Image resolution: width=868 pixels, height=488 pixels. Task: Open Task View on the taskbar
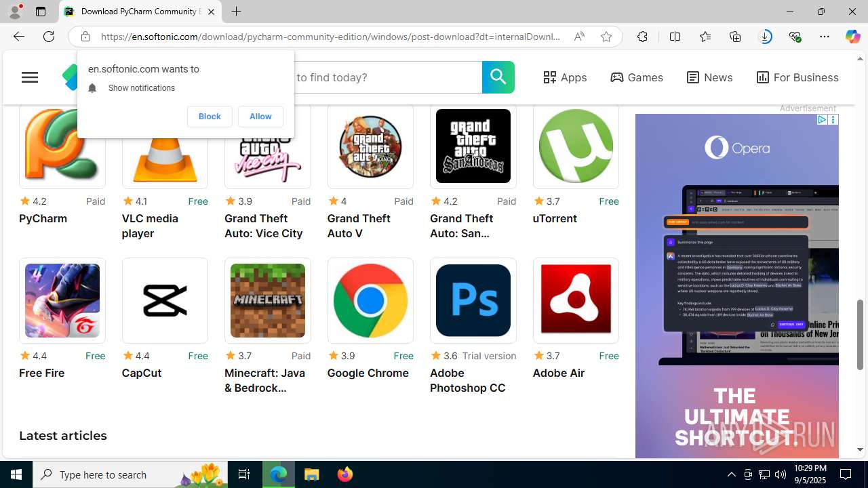pos(244,474)
